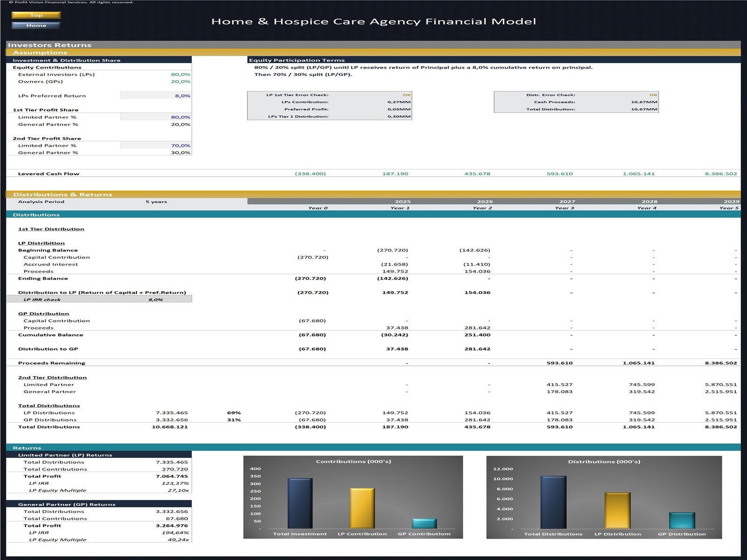Edit 1st Tier Limited Partner % cell

pyautogui.click(x=156, y=117)
